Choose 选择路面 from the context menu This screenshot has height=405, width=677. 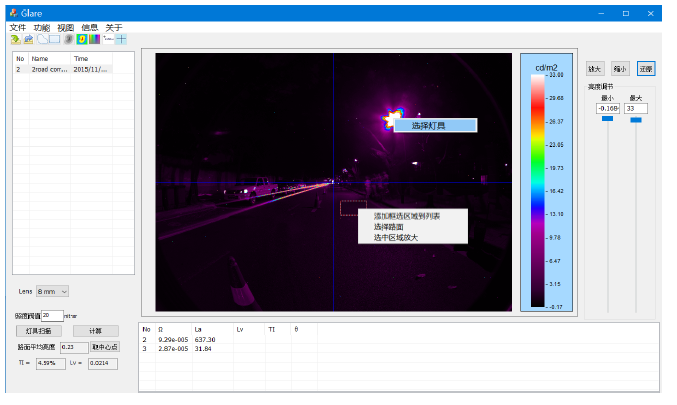coord(389,227)
